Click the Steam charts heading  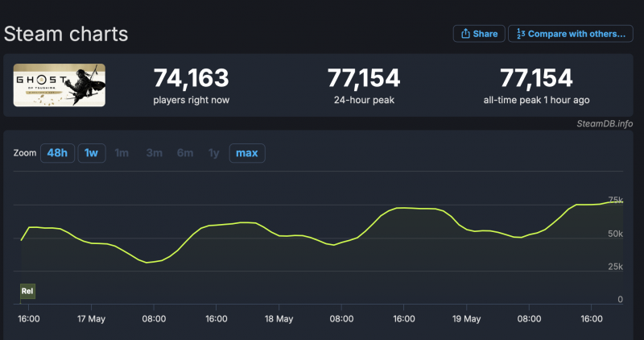coord(66,34)
